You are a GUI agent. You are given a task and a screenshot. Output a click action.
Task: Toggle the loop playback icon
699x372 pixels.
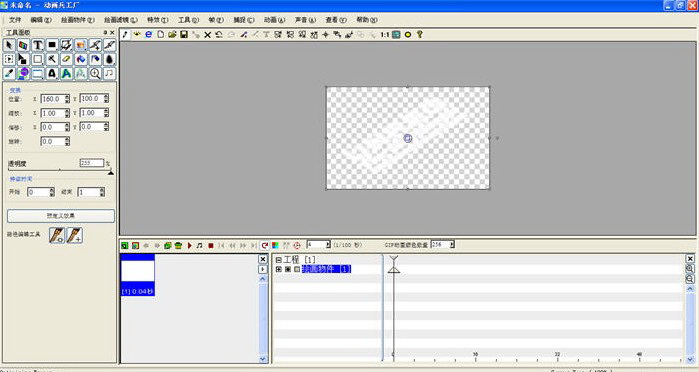click(264, 245)
